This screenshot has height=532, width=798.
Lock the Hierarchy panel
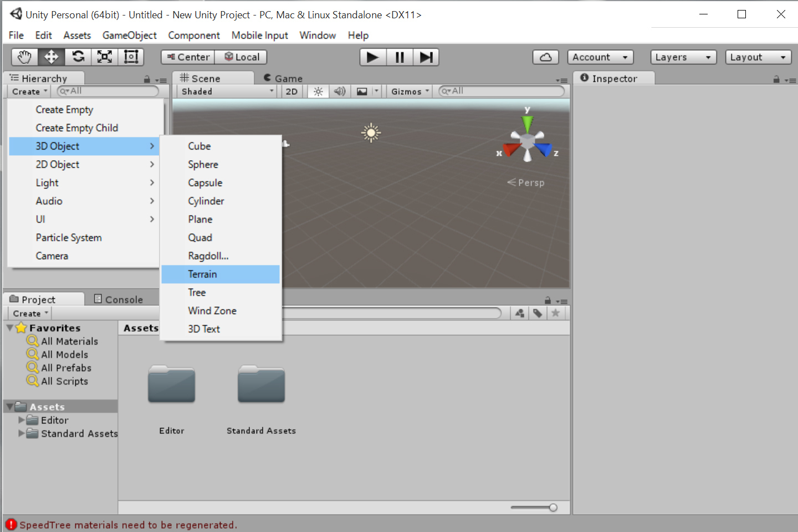pyautogui.click(x=147, y=80)
